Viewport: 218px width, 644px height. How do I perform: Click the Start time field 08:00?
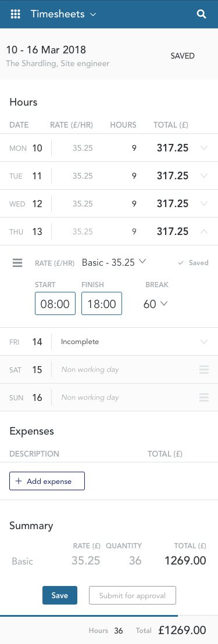tap(55, 303)
